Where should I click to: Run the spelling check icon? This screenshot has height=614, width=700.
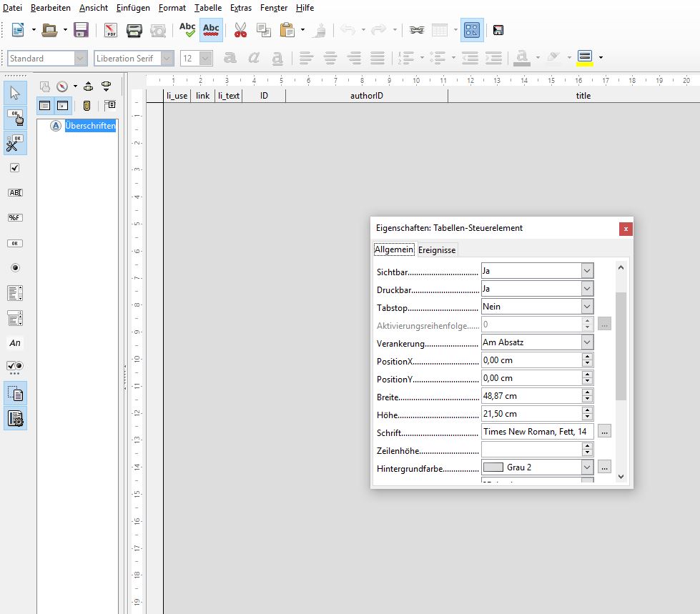click(187, 30)
